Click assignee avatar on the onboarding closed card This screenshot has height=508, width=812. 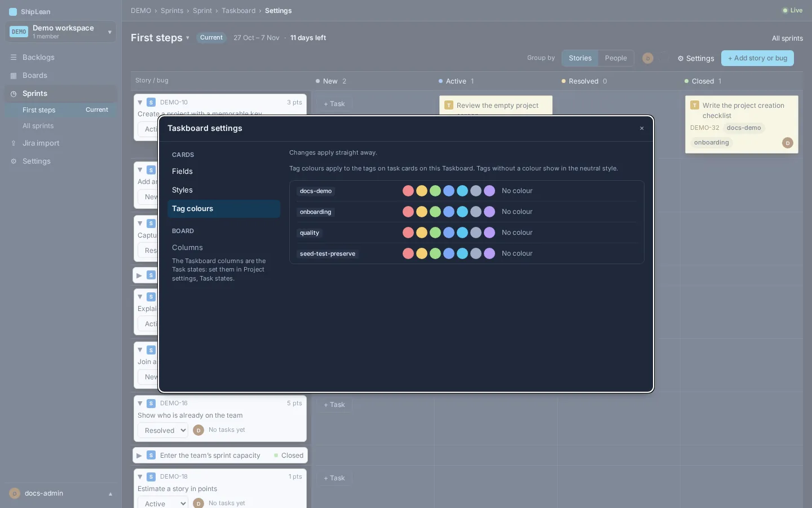pyautogui.click(x=788, y=143)
